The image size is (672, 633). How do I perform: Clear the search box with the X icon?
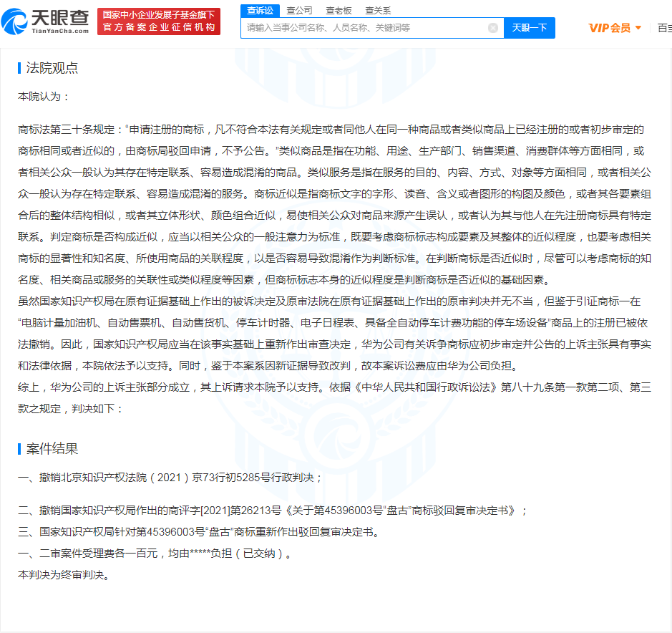493,28
